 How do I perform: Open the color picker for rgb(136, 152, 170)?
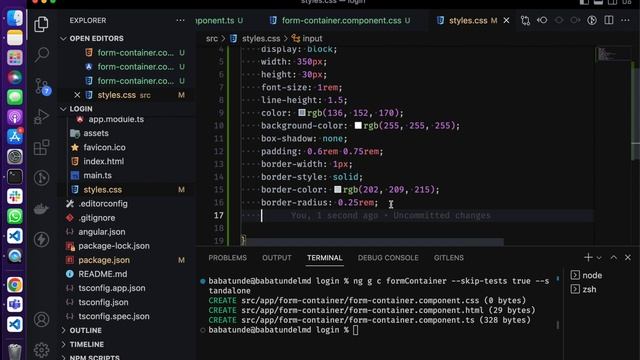[x=302, y=113]
